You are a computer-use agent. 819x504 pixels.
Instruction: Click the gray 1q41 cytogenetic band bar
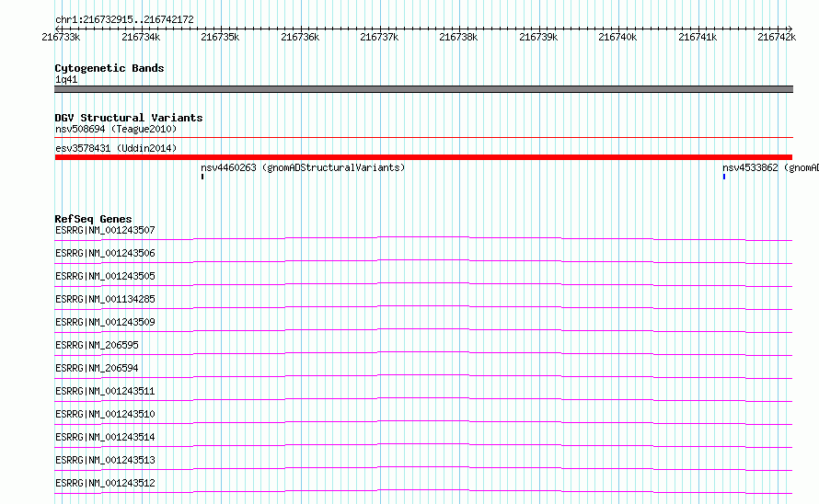point(423,89)
